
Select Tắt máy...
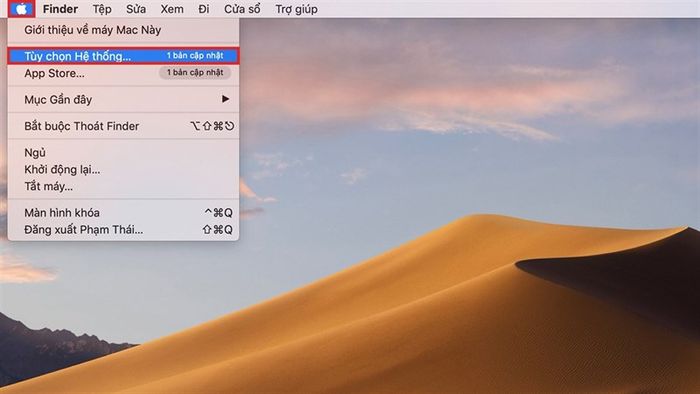(123, 186)
